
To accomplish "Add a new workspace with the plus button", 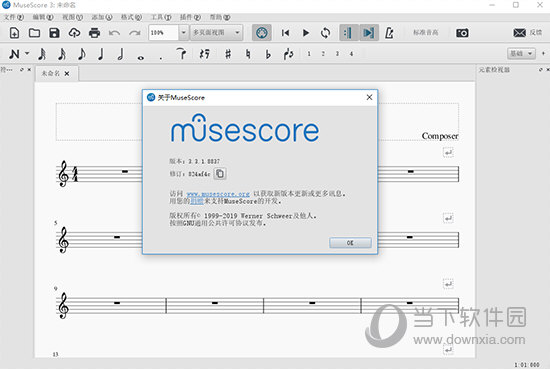I will pos(543,54).
